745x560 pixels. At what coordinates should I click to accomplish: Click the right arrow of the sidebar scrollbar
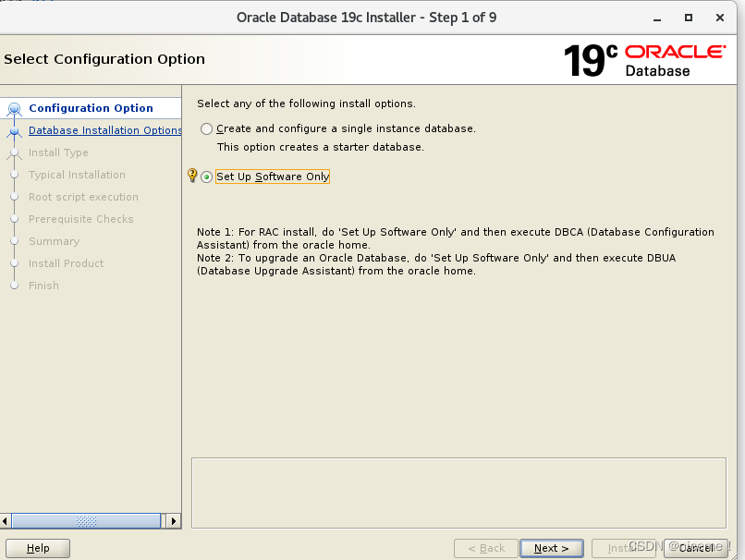click(174, 520)
